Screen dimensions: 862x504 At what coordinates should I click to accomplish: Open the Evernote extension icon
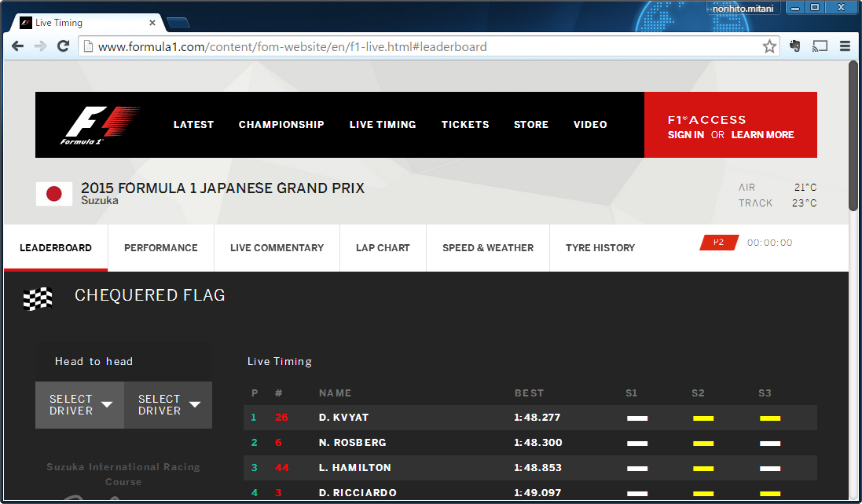pyautogui.click(x=794, y=46)
